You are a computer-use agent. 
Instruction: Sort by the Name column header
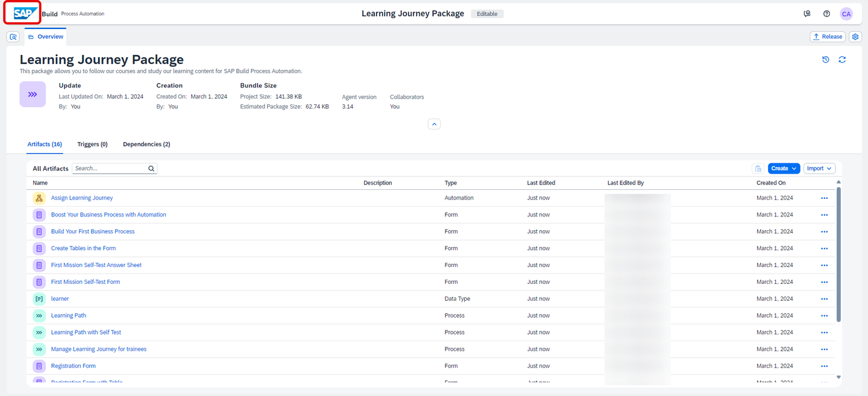[40, 183]
